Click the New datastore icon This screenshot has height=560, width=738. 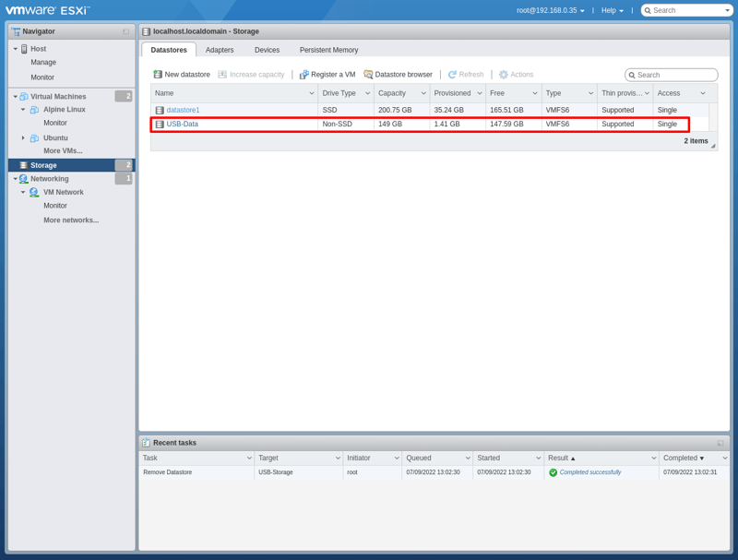click(159, 75)
